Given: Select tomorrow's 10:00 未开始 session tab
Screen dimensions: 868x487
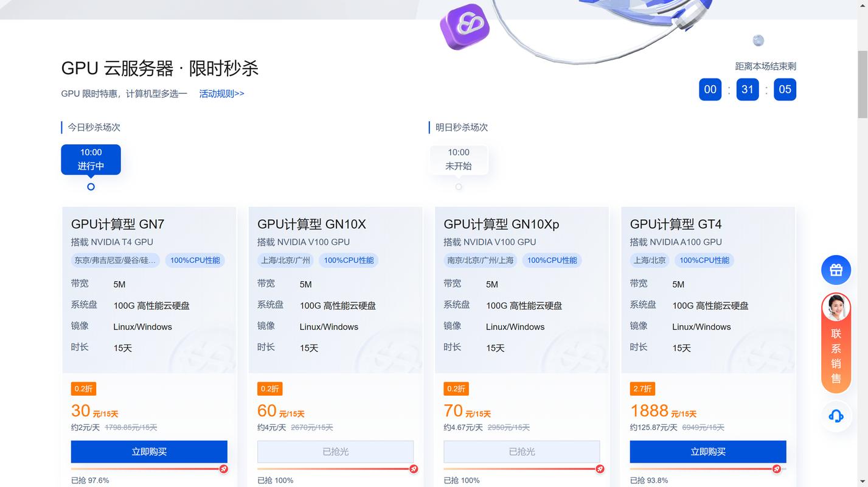Looking at the screenshot, I should tap(459, 159).
